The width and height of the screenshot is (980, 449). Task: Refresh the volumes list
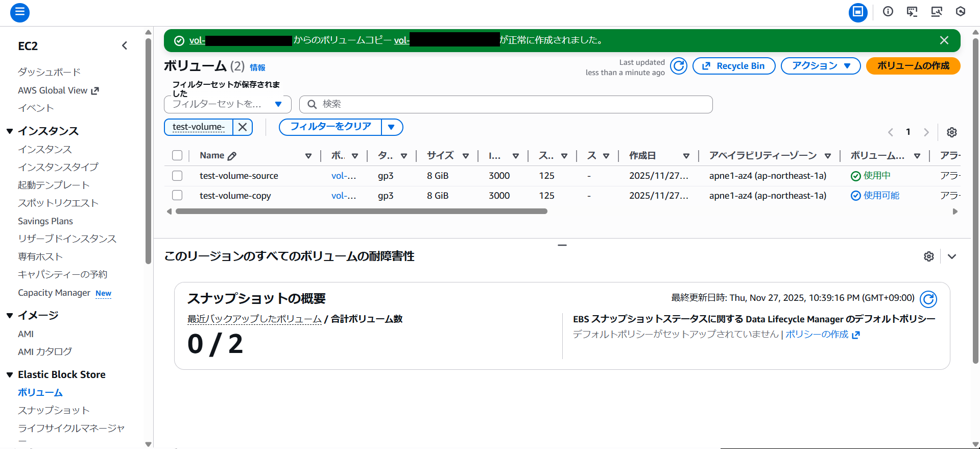click(x=678, y=66)
